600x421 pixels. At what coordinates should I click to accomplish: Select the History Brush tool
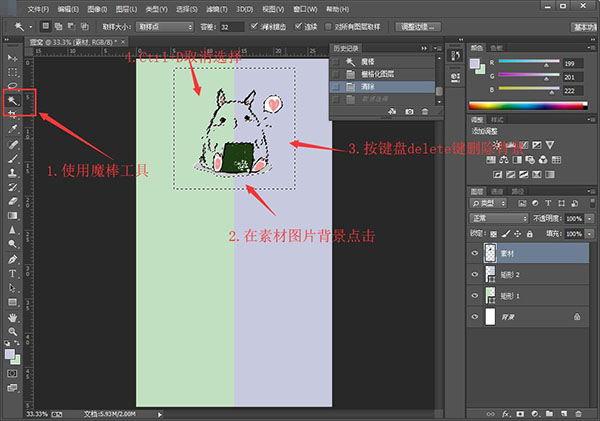click(12, 187)
